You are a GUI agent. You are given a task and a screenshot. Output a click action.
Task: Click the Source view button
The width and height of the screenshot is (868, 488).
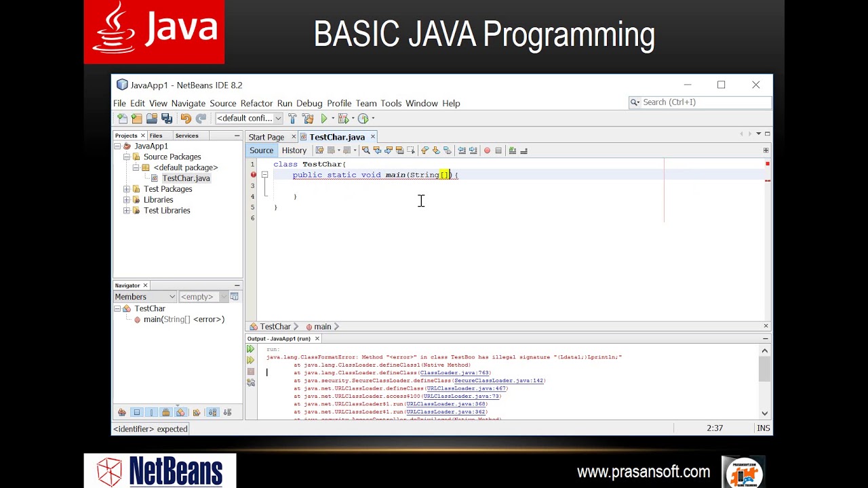(x=261, y=150)
